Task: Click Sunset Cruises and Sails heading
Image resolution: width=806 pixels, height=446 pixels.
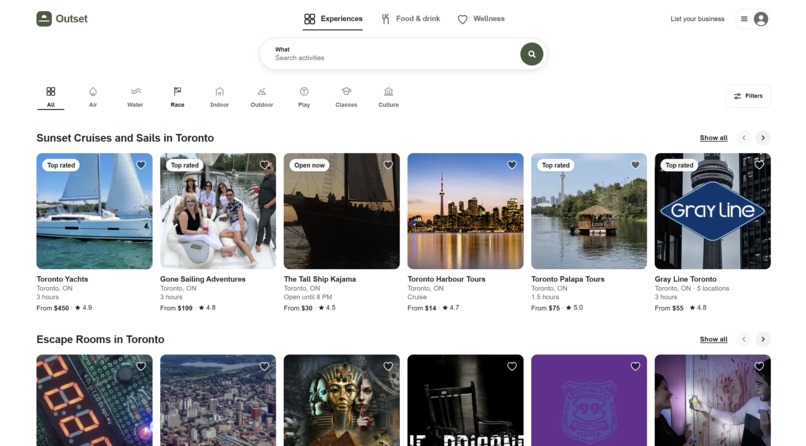Action: [x=125, y=138]
